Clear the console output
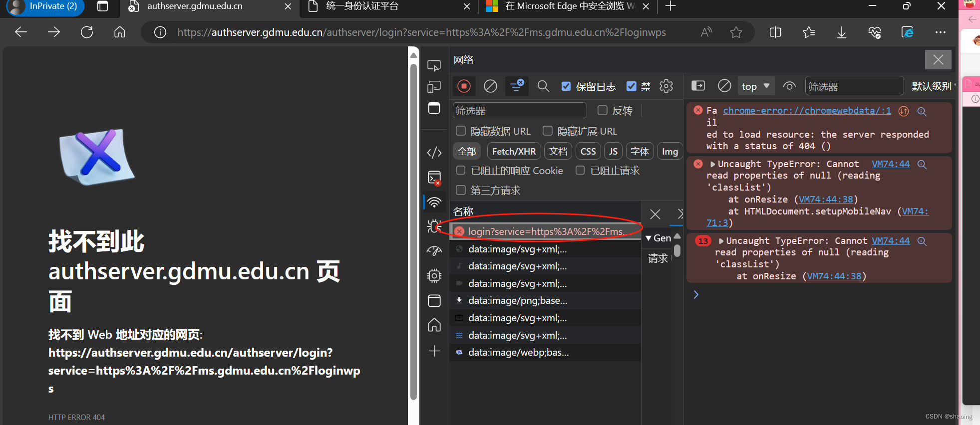This screenshot has width=980, height=425. point(724,86)
